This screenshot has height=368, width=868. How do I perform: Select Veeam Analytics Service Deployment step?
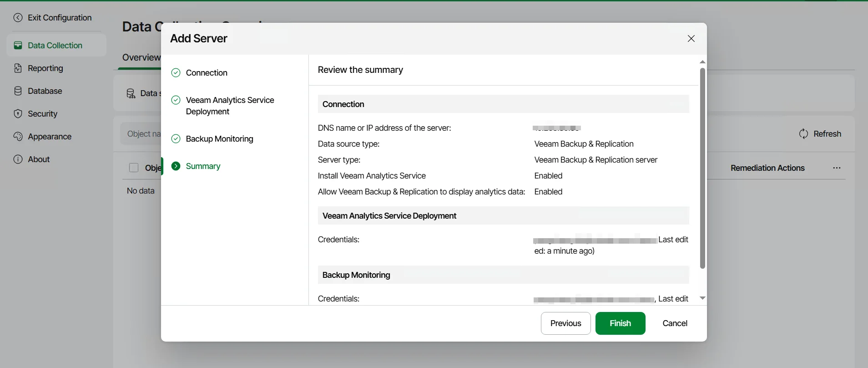230,106
